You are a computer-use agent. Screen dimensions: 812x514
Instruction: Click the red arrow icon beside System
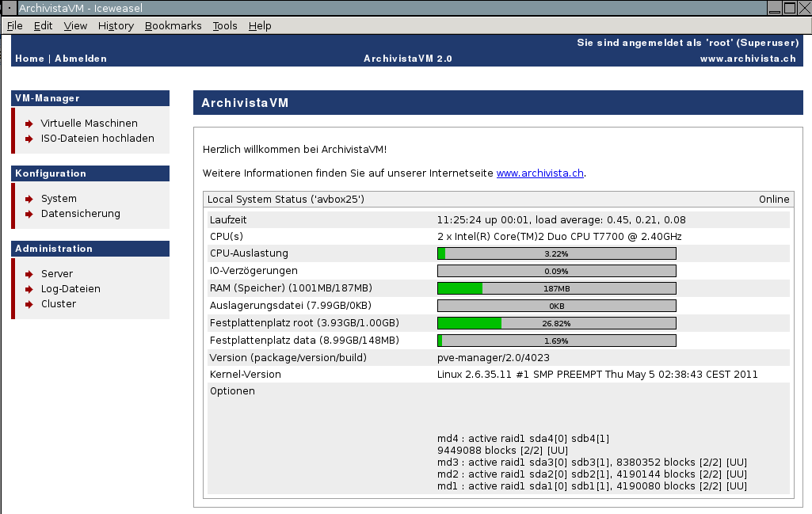coord(29,199)
